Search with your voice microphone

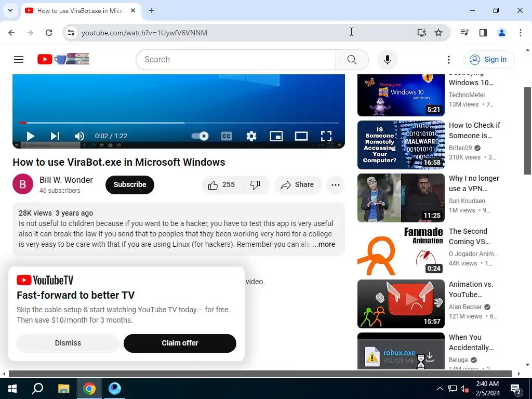[x=387, y=60]
